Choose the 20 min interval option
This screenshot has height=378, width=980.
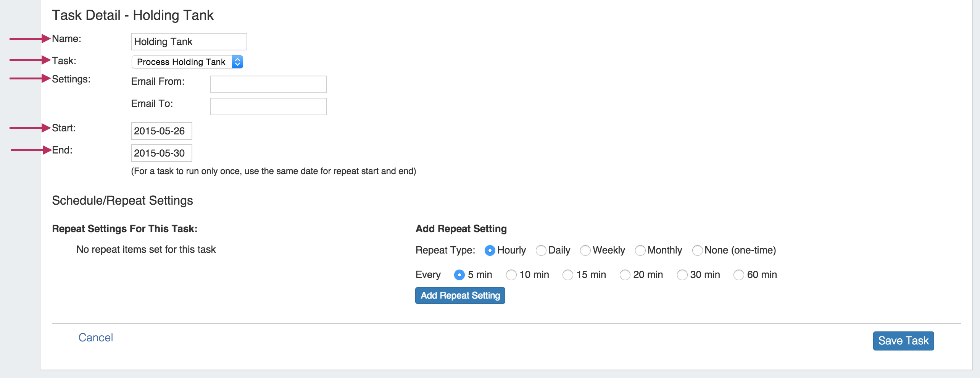(625, 275)
